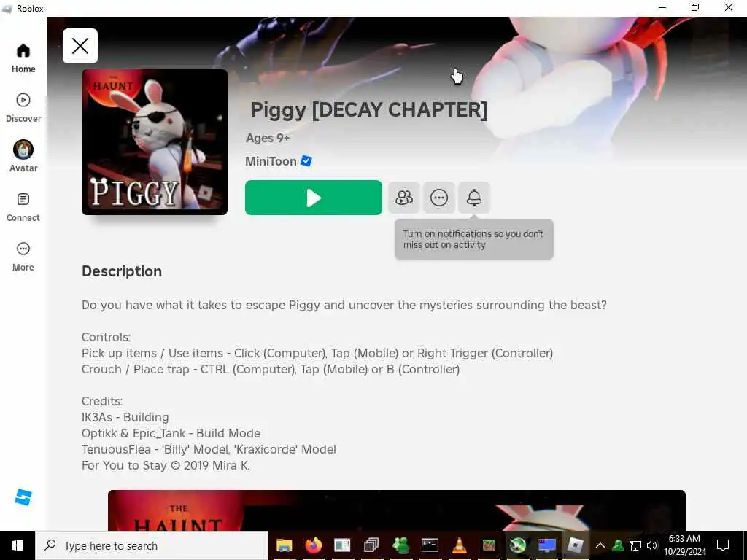Click the 'Optikk & Epic_Tank - Build Mode' line
The image size is (747, 560).
coord(171,433)
